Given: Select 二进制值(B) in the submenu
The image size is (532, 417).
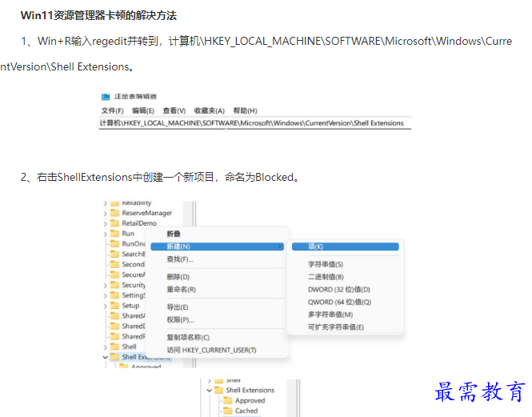Looking at the screenshot, I should tap(326, 277).
